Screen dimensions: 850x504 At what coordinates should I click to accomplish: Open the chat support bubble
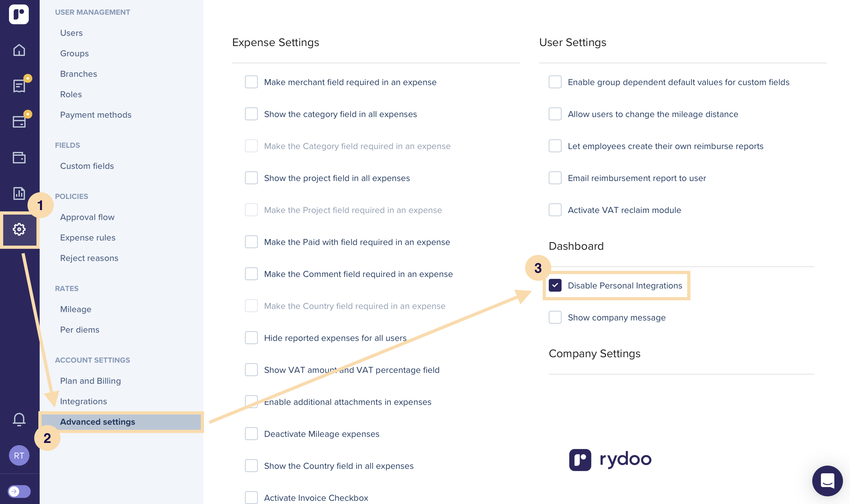tap(827, 481)
